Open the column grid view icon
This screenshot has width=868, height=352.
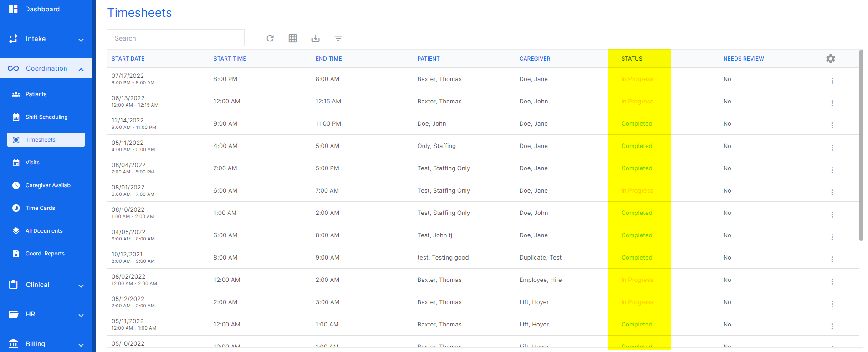(293, 38)
